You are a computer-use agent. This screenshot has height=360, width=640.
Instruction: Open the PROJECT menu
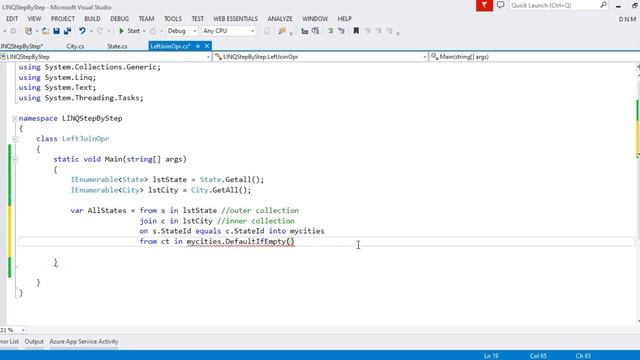point(62,19)
